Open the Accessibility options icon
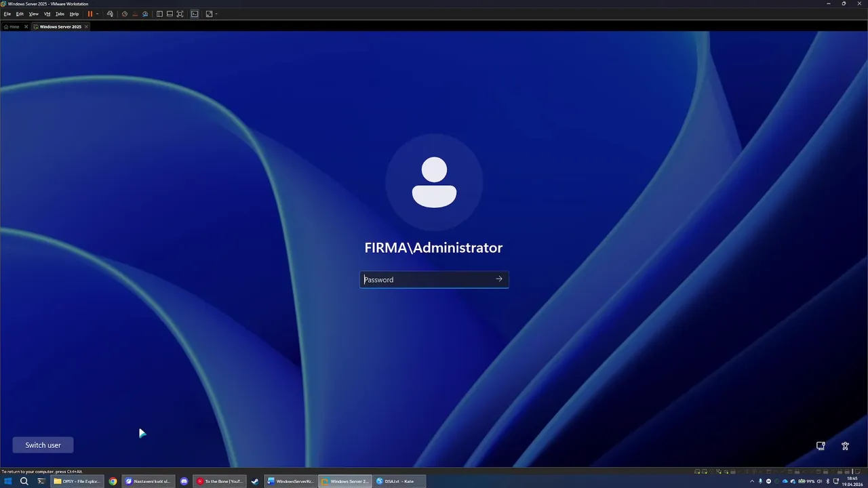868x488 pixels. (845, 446)
